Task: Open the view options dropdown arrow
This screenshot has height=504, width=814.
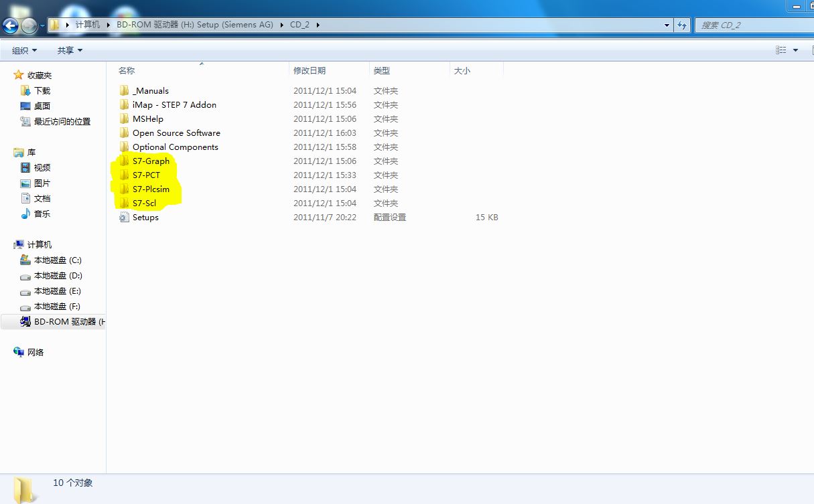Action: 795,50
